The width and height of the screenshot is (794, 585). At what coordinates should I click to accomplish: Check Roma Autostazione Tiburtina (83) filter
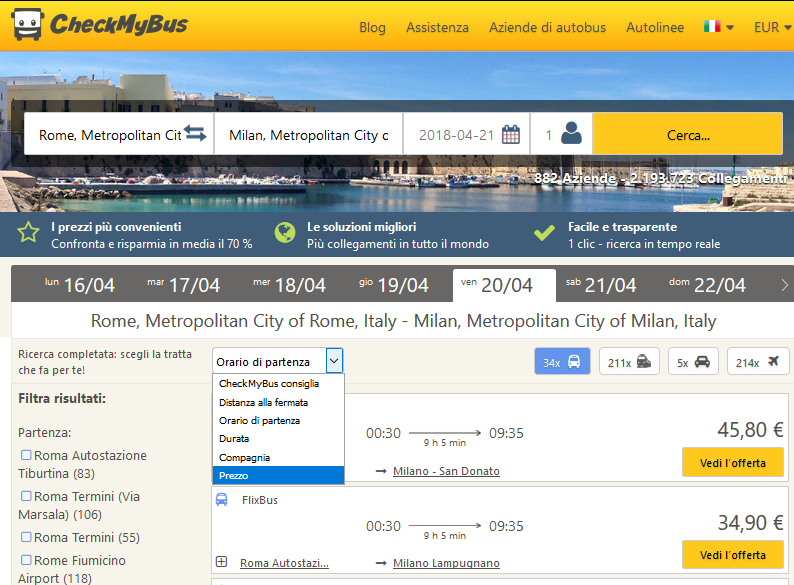(26, 455)
